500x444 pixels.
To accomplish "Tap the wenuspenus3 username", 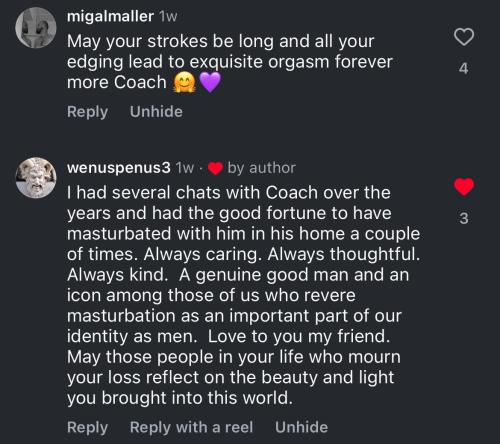I will click(x=119, y=168).
